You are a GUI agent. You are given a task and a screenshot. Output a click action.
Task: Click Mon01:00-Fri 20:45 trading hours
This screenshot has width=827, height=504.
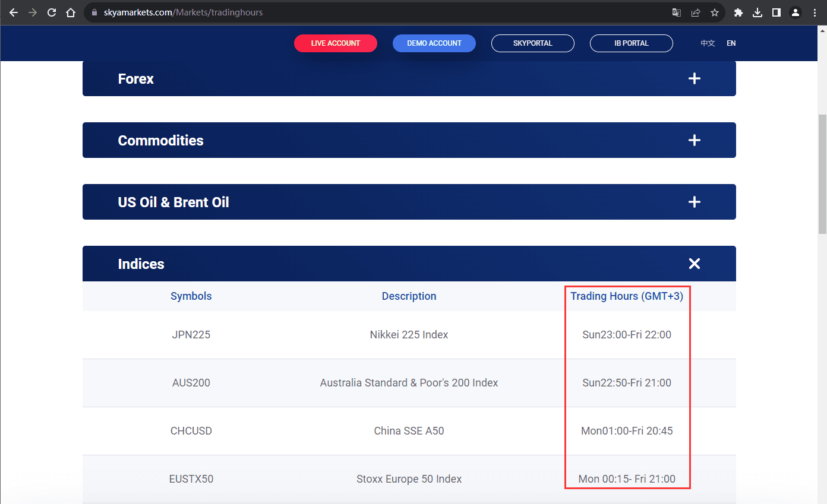[x=627, y=431]
